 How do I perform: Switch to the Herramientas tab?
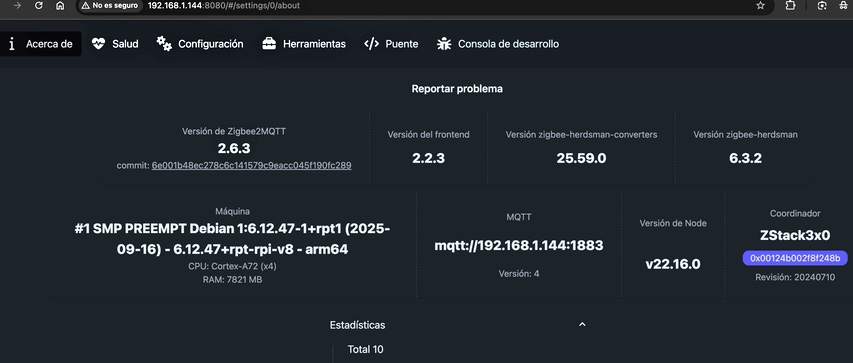point(304,44)
